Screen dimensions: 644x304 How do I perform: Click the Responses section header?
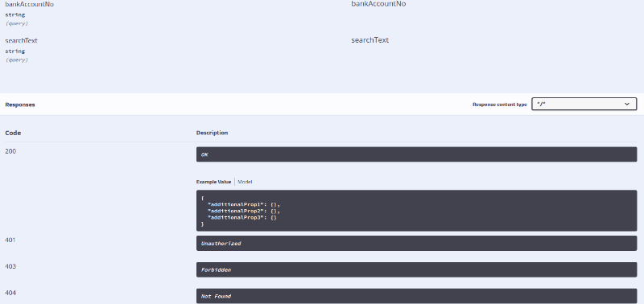pyautogui.click(x=20, y=105)
